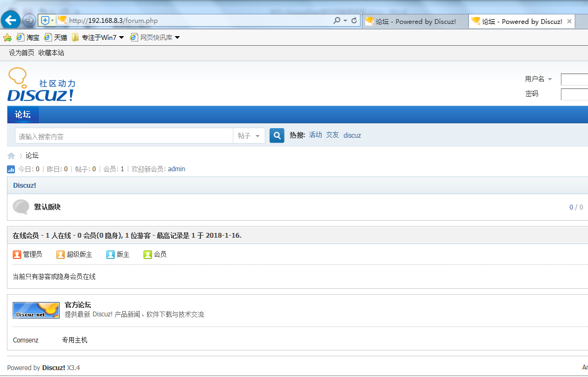Open the 帖子 search type dropdown
The height and width of the screenshot is (377, 588).
(x=249, y=136)
